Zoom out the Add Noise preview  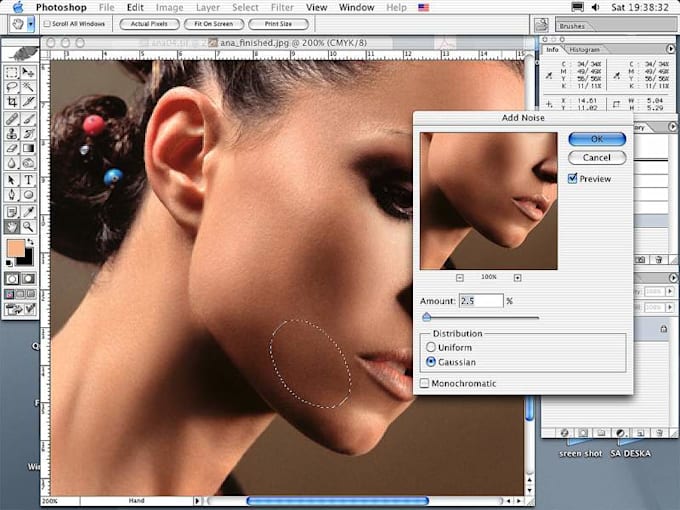tap(459, 277)
